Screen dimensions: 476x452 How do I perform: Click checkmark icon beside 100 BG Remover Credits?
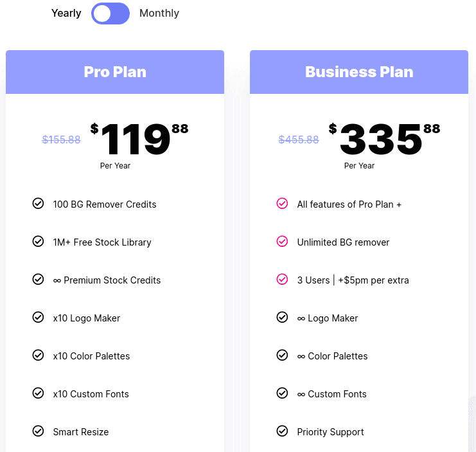(x=38, y=204)
